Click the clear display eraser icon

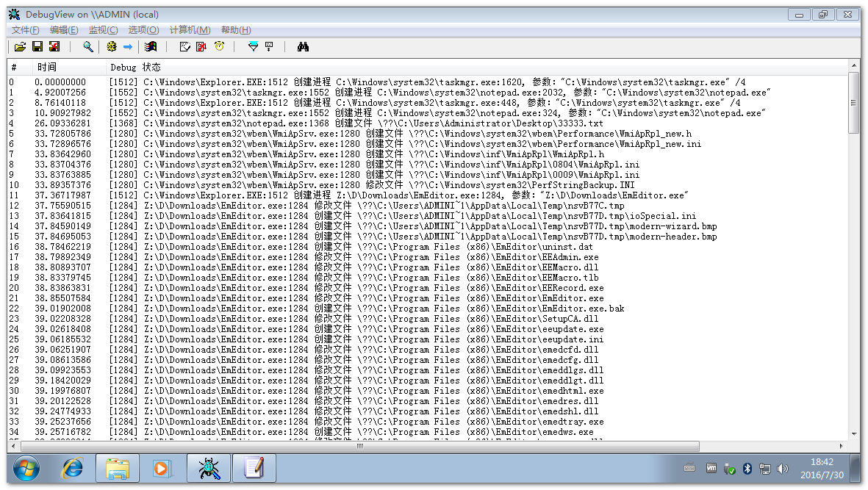(185, 47)
